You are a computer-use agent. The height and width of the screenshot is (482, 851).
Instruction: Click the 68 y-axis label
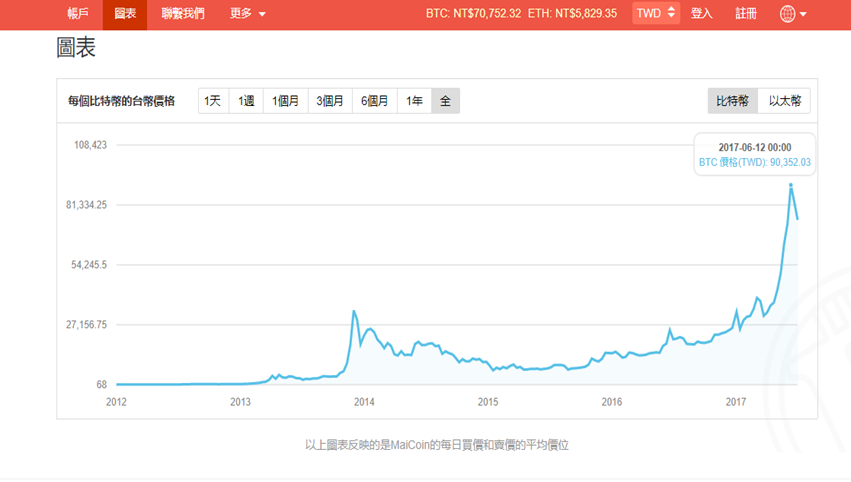point(101,384)
